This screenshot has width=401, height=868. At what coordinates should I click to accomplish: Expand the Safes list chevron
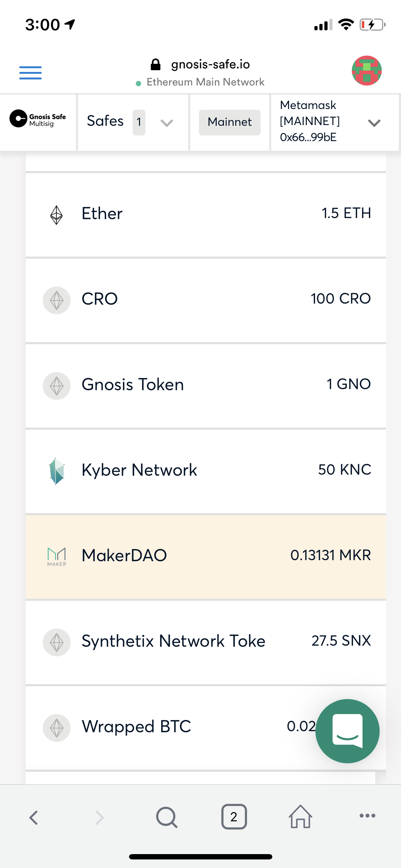(167, 123)
